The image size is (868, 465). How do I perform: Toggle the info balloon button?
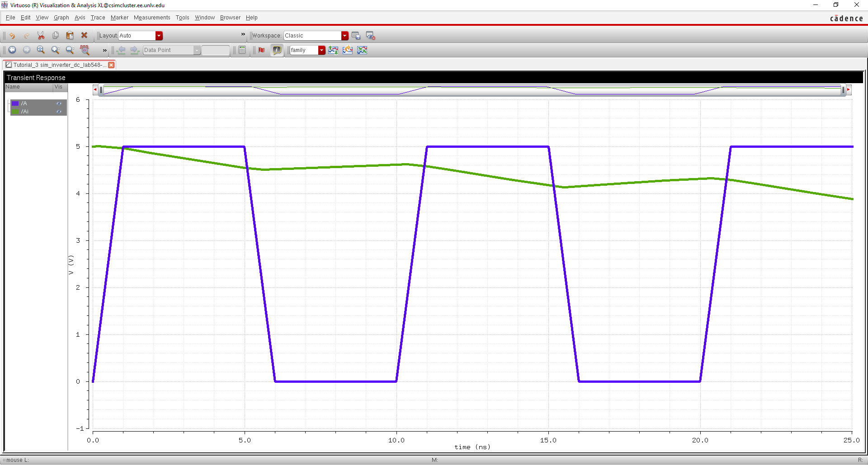[x=277, y=50]
